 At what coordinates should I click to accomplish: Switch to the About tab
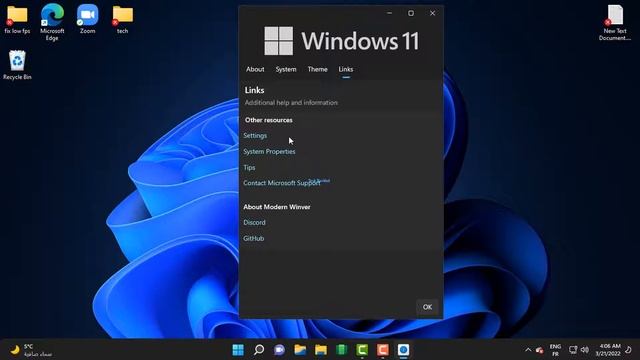(255, 69)
